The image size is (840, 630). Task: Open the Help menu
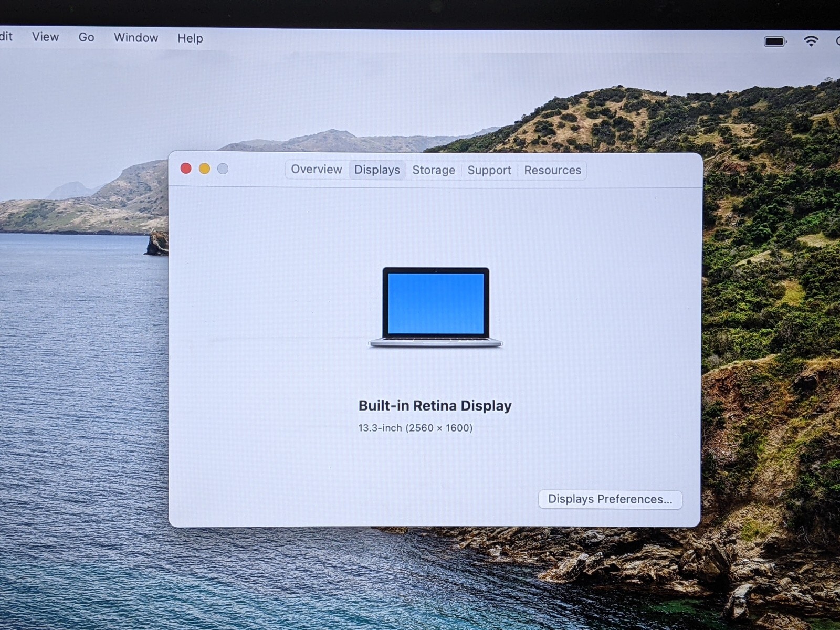coord(190,38)
